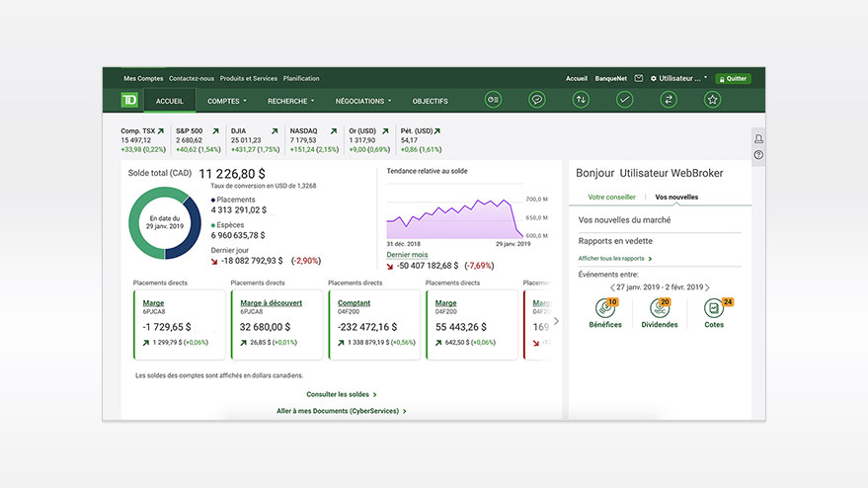Screen dimensions: 868x488
Task: Click the gear icon beside Utilisateur
Action: pos(653,79)
